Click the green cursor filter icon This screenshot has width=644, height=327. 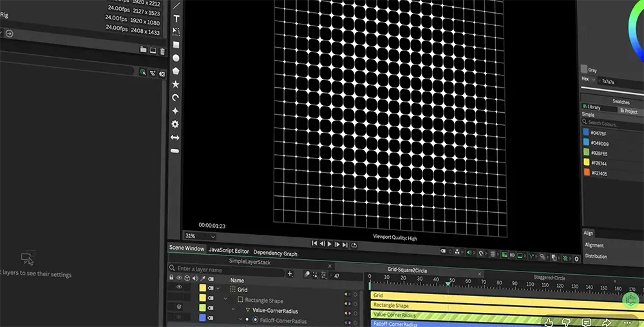(x=142, y=72)
